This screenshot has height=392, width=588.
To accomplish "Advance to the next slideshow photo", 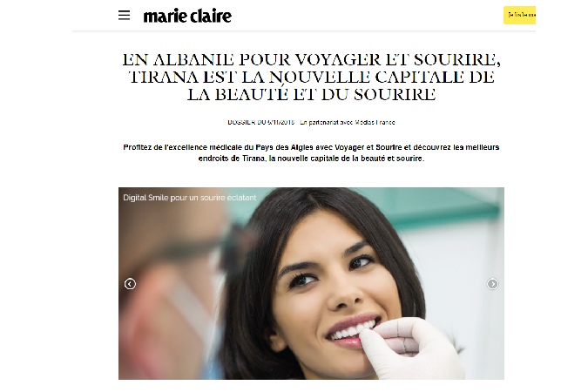I will point(492,284).
